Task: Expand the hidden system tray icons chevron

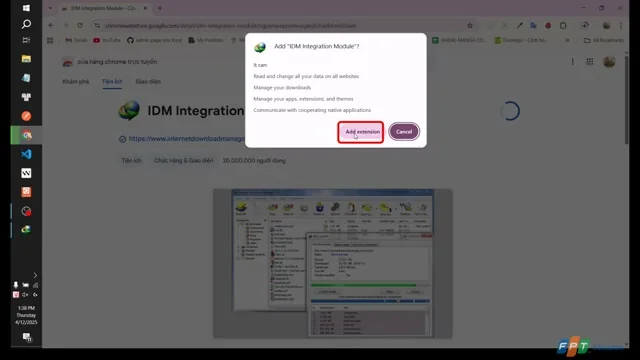Action: pyautogui.click(x=35, y=276)
